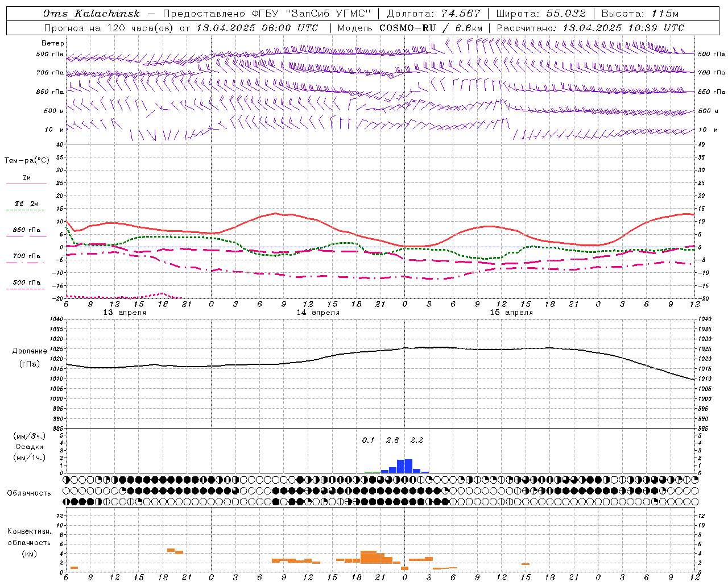728x582 pixels.
Task: Click the '(мм/1ч.)' precipitation unit label
Action: (30, 458)
